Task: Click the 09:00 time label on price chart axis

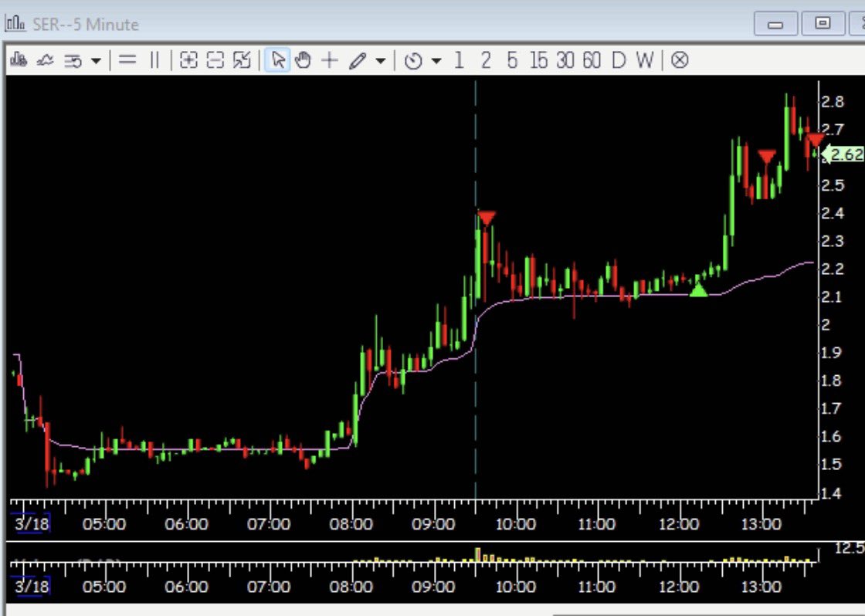Action: click(433, 524)
